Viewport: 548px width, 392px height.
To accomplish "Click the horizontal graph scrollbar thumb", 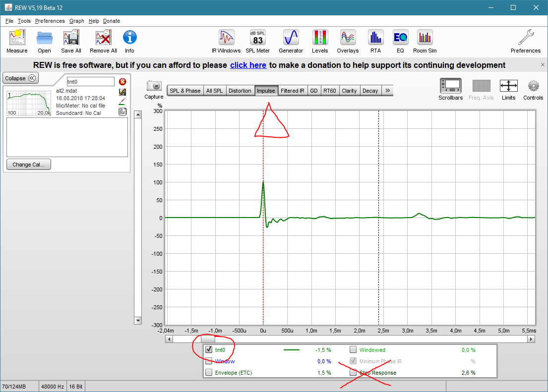I will (x=208, y=339).
